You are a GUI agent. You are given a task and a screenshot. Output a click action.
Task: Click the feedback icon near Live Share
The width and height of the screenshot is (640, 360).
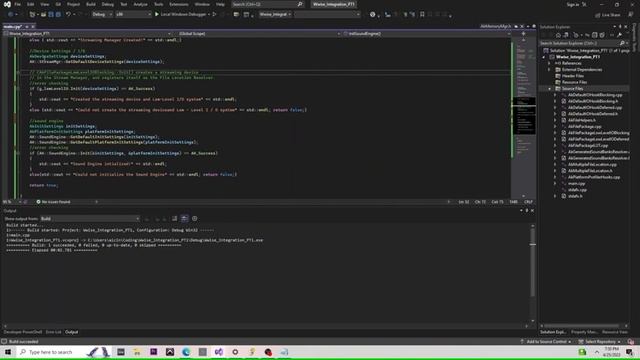click(x=631, y=14)
